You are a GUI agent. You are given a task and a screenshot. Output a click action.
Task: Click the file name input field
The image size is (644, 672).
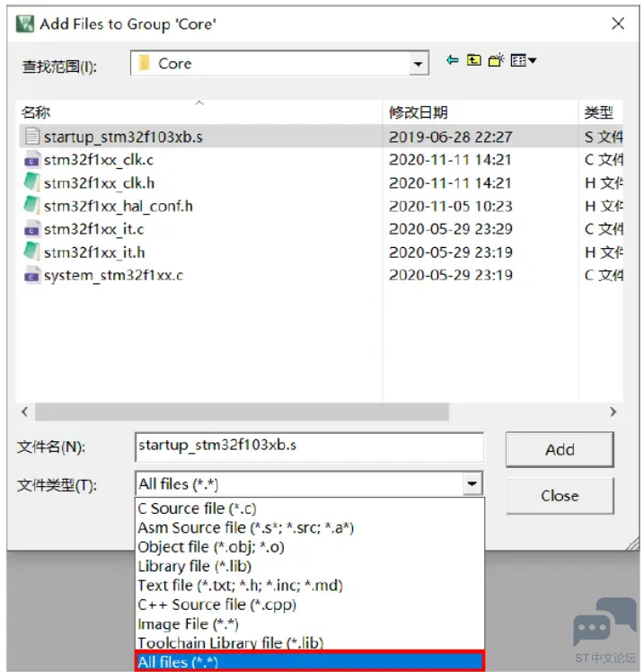pyautogui.click(x=309, y=447)
